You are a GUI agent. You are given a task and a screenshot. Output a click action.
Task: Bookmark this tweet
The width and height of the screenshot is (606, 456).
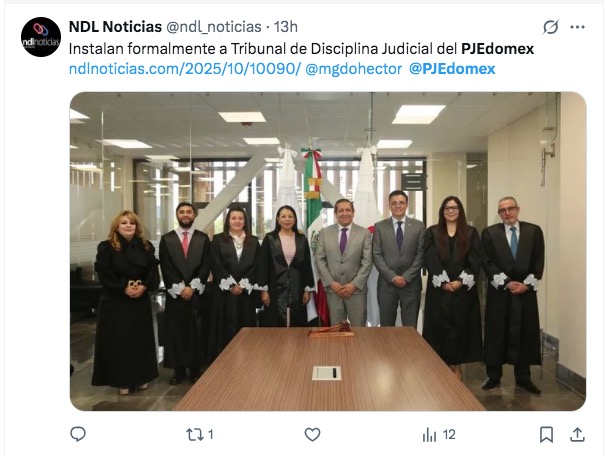546,435
